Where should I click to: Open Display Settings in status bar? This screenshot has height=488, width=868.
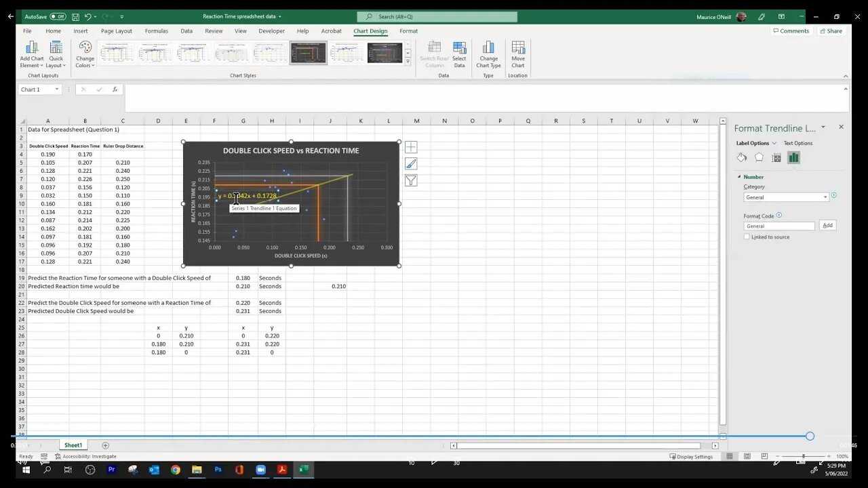[x=692, y=457]
